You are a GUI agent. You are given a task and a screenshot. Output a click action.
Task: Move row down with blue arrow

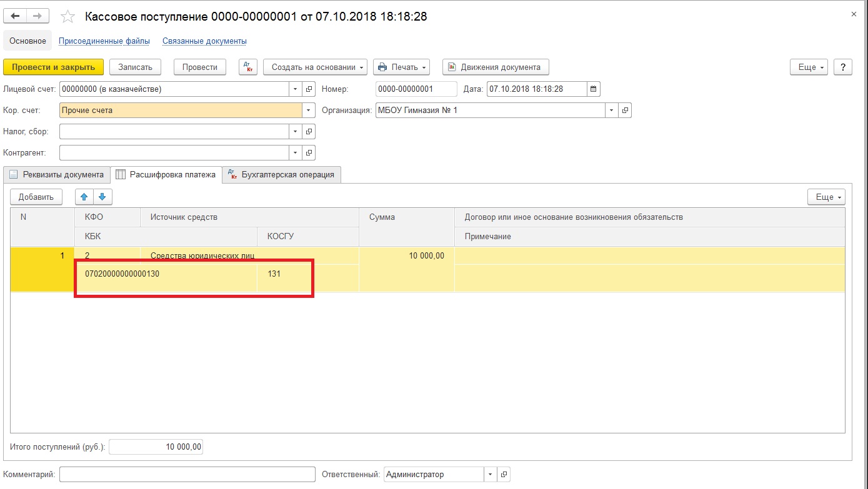(x=102, y=197)
